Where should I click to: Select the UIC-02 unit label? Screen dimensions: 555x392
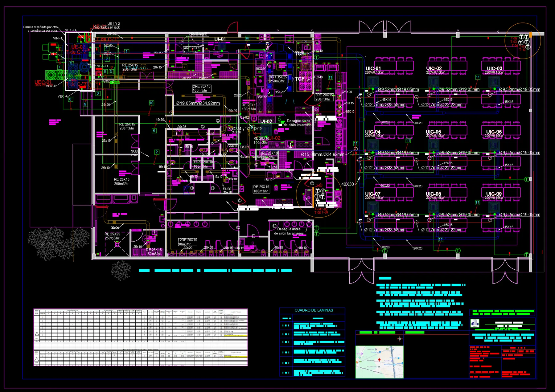click(434, 68)
